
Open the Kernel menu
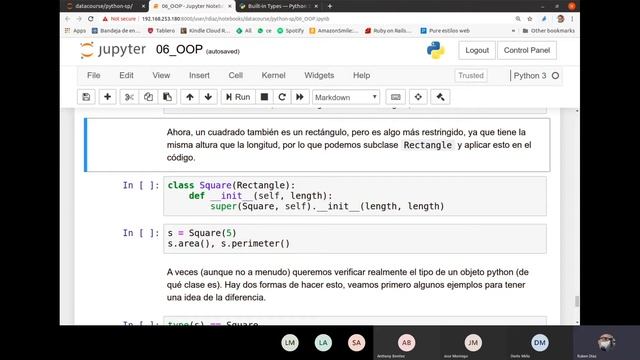(273, 76)
